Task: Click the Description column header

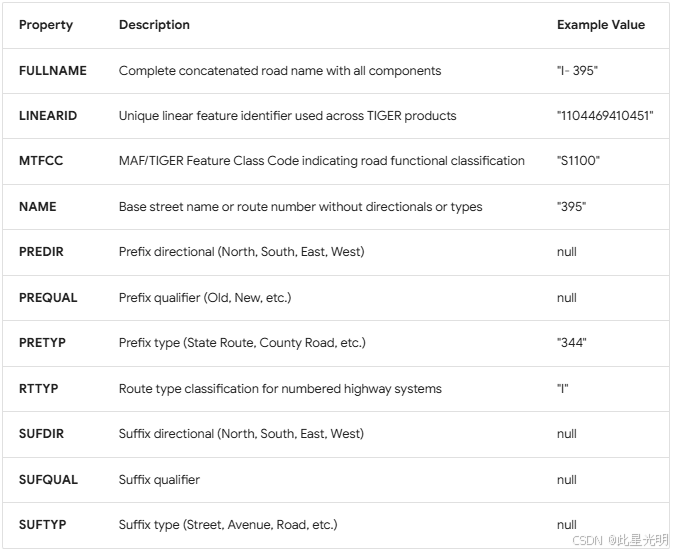Action: 154,25
